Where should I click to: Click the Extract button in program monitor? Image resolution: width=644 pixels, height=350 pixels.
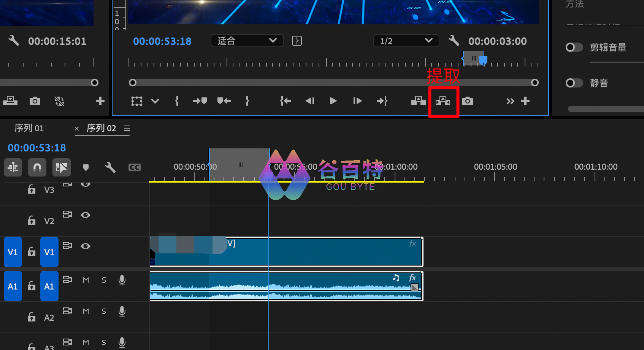click(x=443, y=101)
